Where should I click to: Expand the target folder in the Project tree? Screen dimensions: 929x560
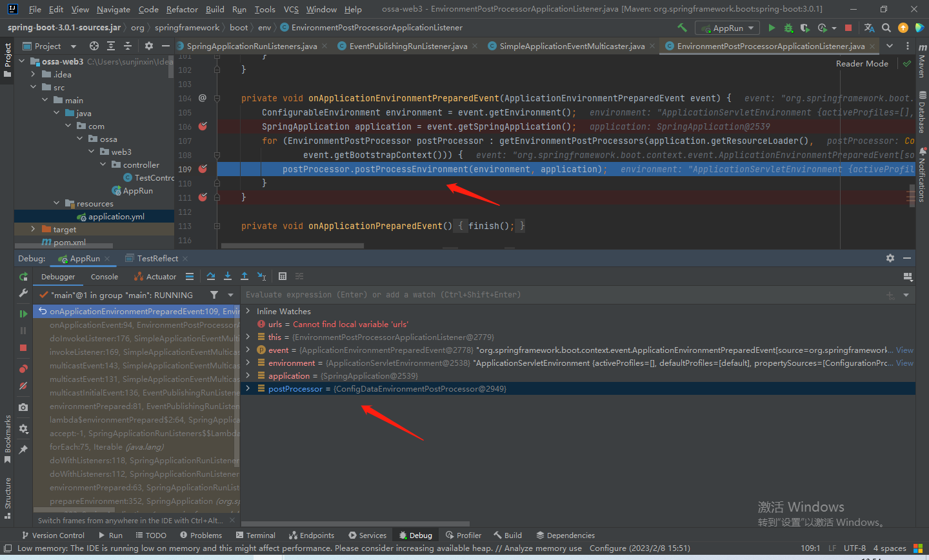tap(33, 229)
